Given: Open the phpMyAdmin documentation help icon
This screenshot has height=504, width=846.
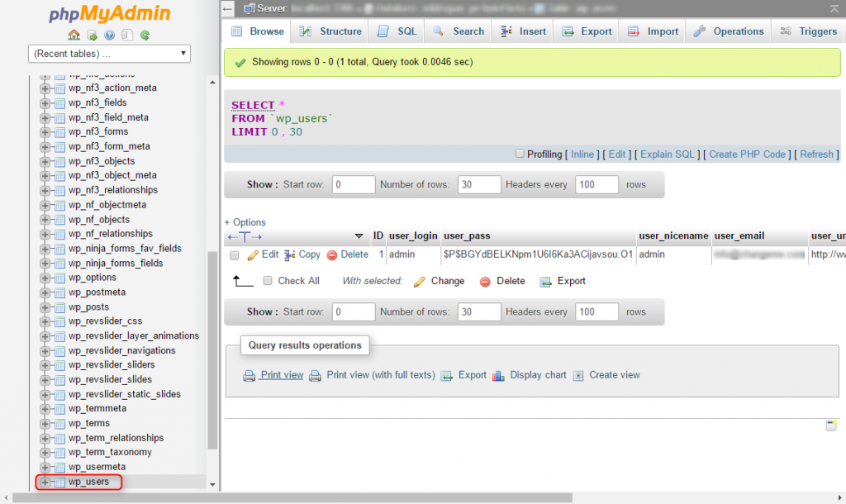Looking at the screenshot, I should click(x=110, y=35).
